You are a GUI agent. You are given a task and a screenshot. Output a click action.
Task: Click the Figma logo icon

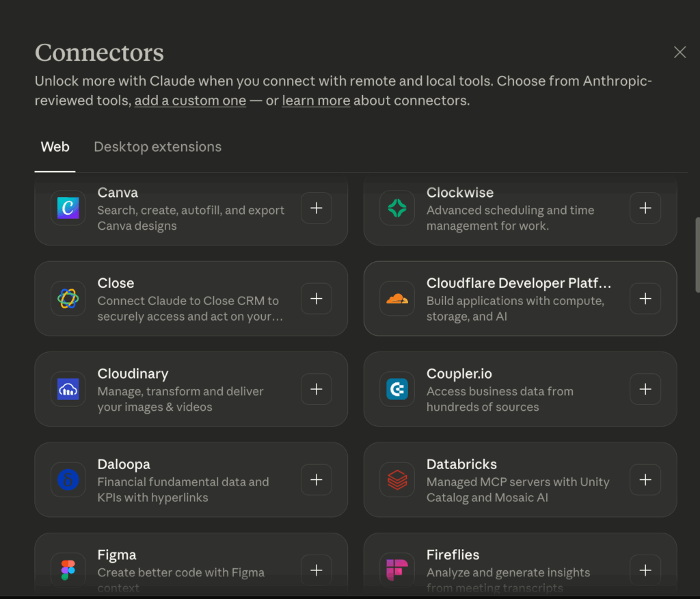pos(68,570)
